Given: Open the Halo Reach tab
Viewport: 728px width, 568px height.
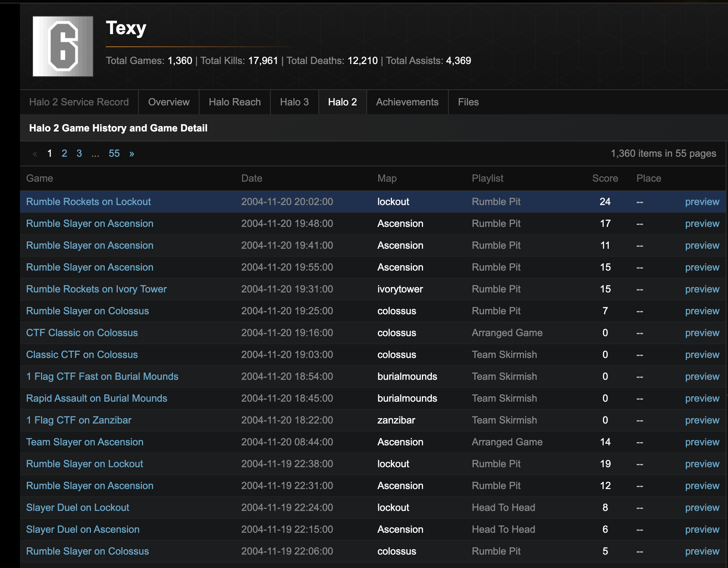Looking at the screenshot, I should 234,102.
